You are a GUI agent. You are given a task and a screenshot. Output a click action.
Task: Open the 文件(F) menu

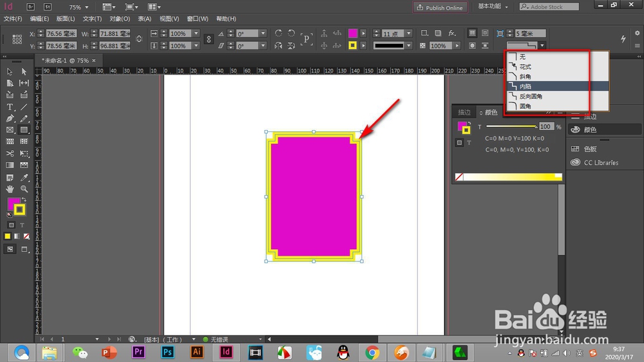point(13,19)
